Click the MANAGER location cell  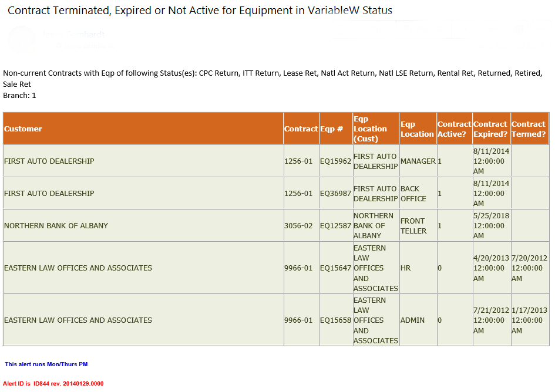(x=418, y=161)
